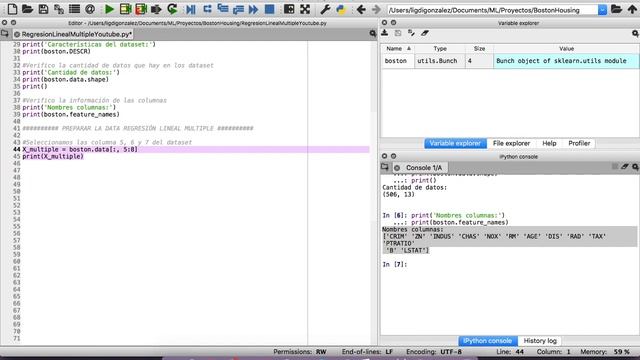The width and height of the screenshot is (640, 360).
Task: Step over current line debug icon
Action: (x=207, y=9)
